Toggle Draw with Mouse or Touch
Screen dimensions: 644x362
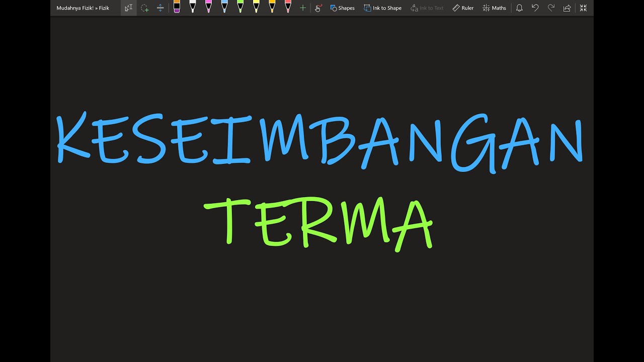pos(318,8)
